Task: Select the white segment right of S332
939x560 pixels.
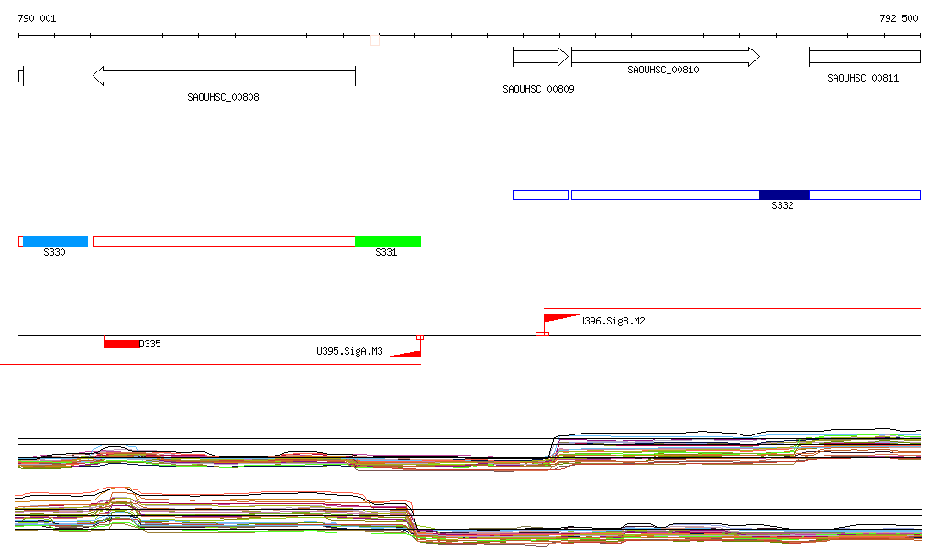Action: coord(864,194)
